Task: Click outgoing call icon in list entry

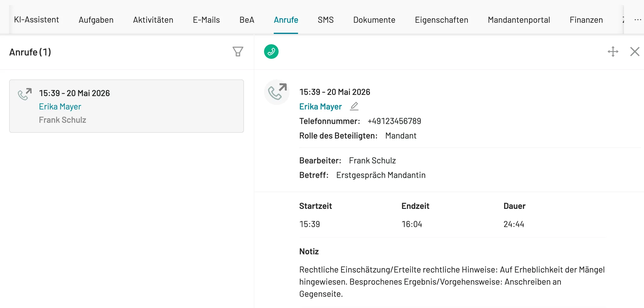Action: tap(25, 94)
